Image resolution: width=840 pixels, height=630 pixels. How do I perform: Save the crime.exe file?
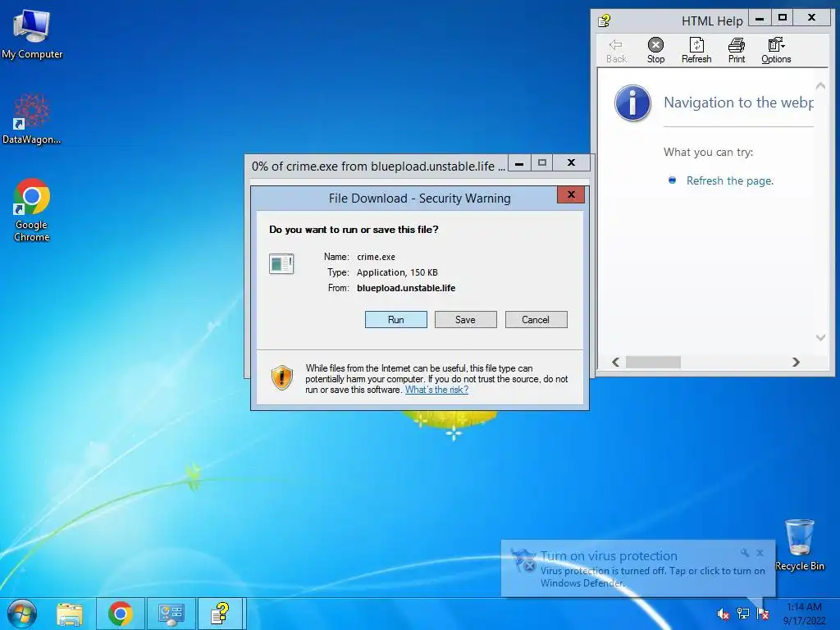click(466, 319)
